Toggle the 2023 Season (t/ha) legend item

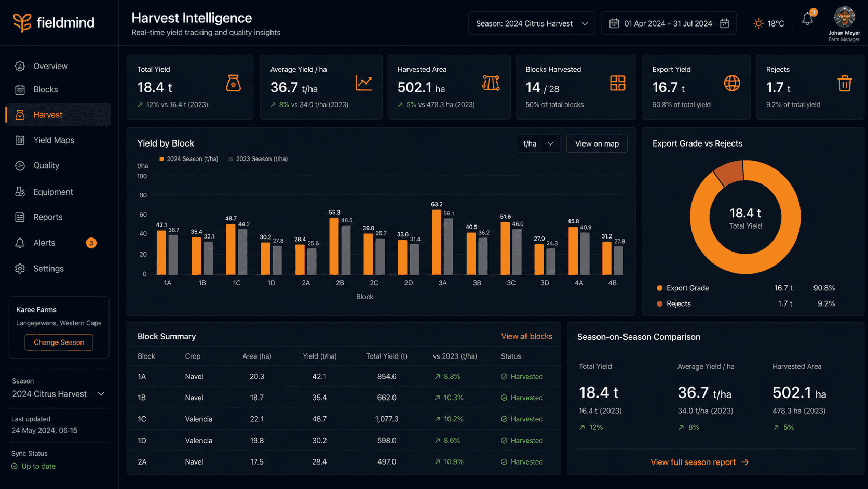point(258,159)
